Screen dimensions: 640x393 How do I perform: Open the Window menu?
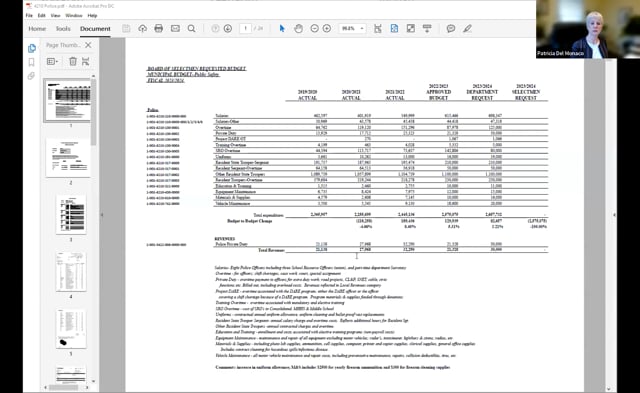pyautogui.click(x=74, y=16)
